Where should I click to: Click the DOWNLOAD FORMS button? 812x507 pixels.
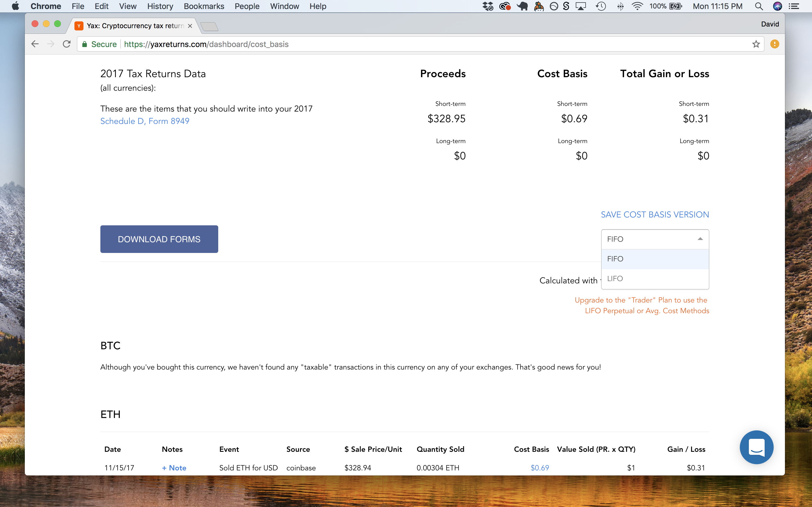pyautogui.click(x=159, y=239)
